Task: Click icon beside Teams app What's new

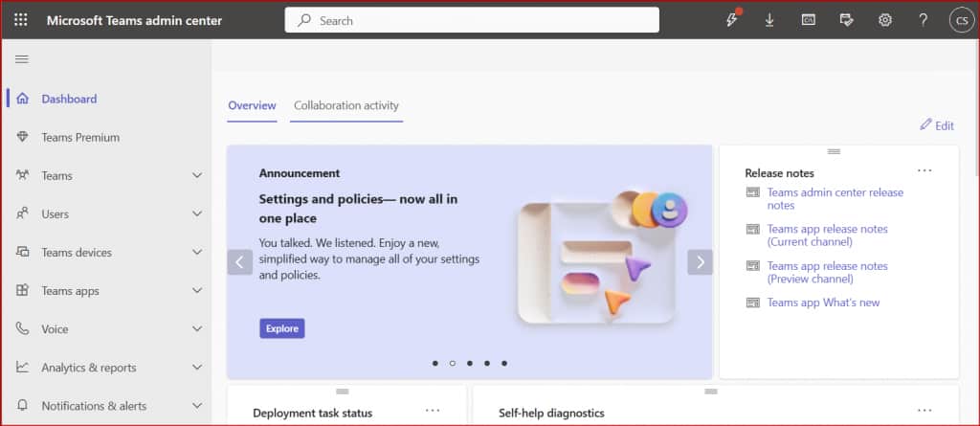Action: (x=752, y=303)
